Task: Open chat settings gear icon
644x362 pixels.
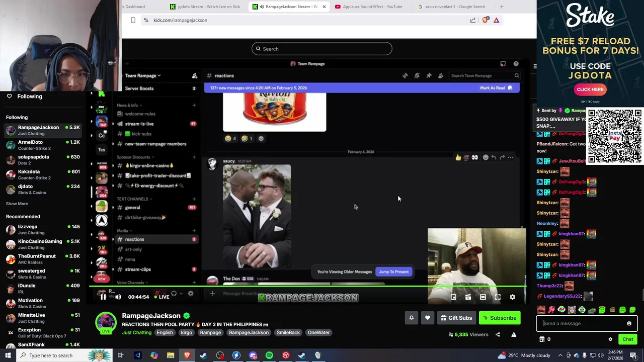Action: [610, 339]
